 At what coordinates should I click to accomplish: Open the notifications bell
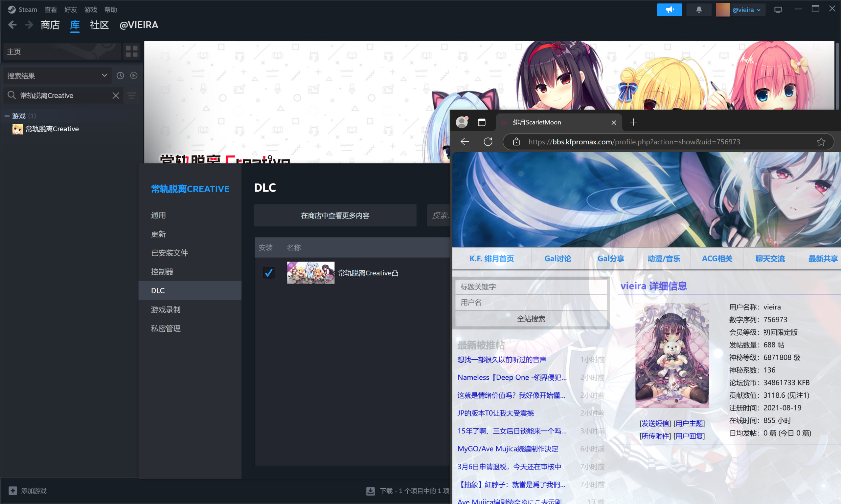[x=698, y=10]
